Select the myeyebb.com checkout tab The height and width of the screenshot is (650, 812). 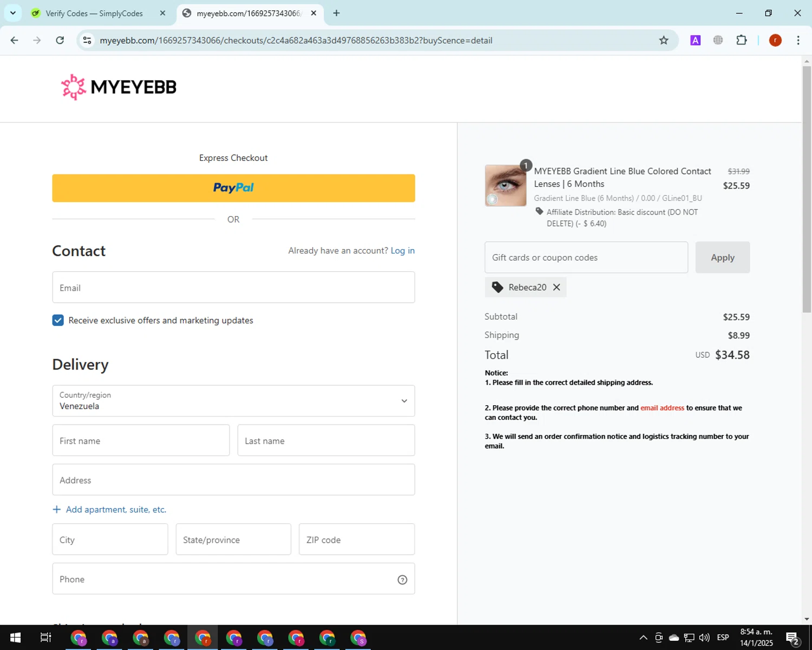248,13
